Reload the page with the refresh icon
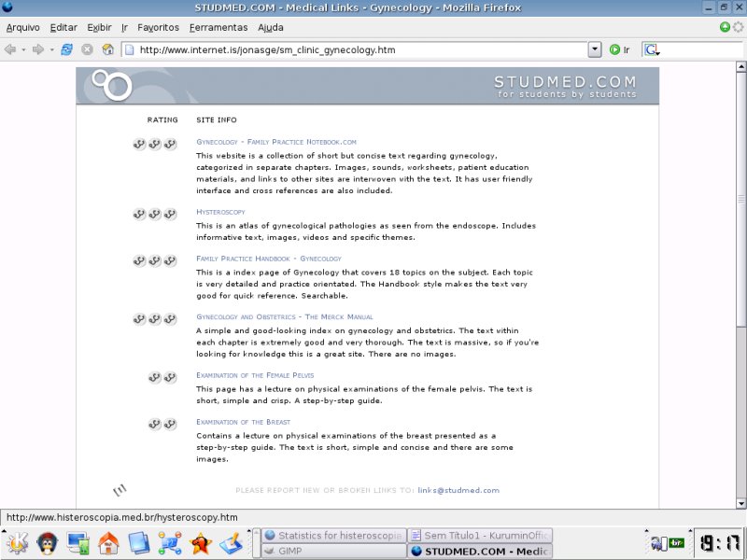747x560 pixels. tap(67, 49)
